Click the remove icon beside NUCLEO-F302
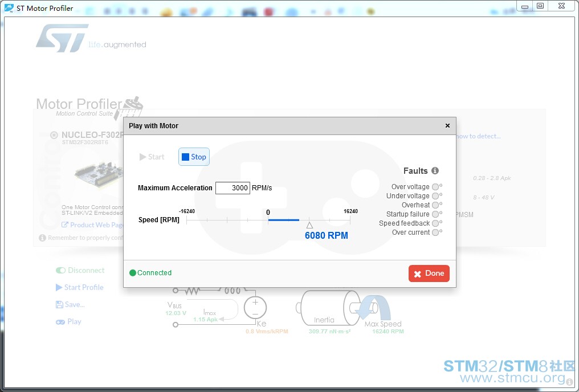579x392 pixels. (x=54, y=135)
